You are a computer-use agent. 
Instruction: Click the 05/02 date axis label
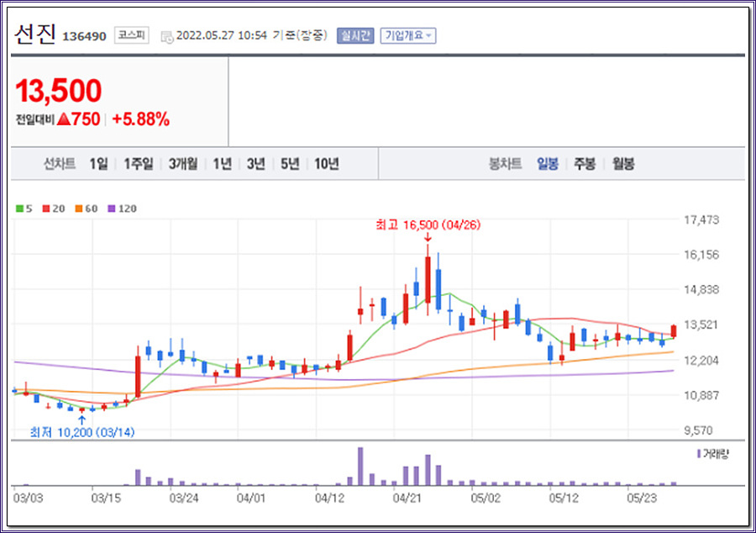point(486,498)
